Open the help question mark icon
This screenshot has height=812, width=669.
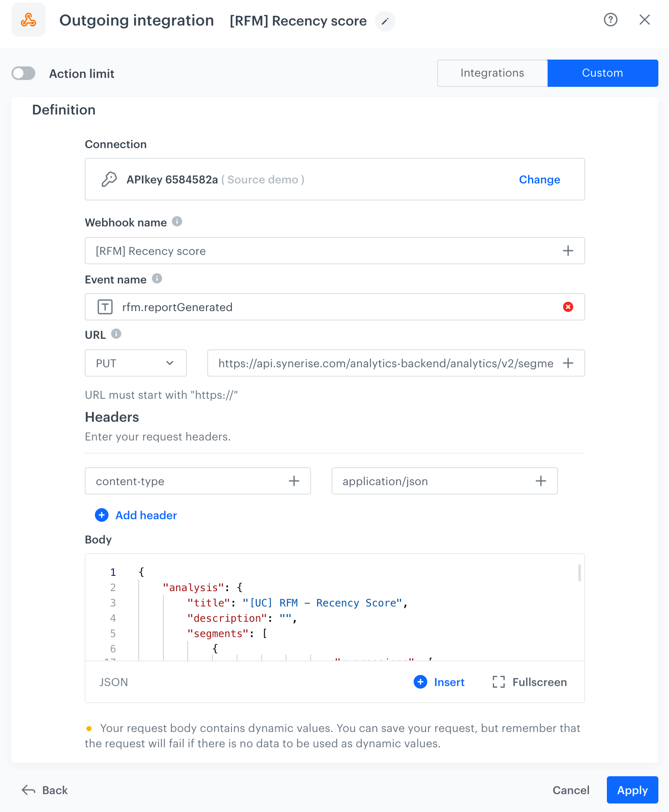coord(610,20)
